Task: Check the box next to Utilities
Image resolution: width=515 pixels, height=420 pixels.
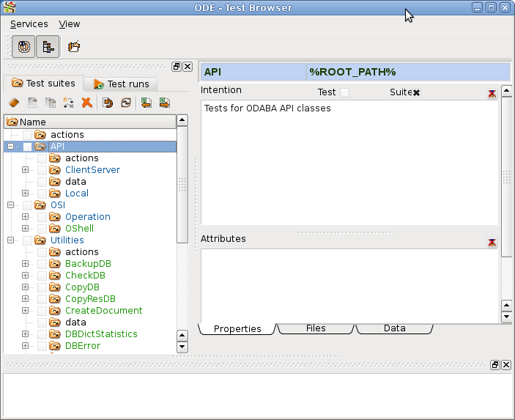Action: pyautogui.click(x=27, y=240)
